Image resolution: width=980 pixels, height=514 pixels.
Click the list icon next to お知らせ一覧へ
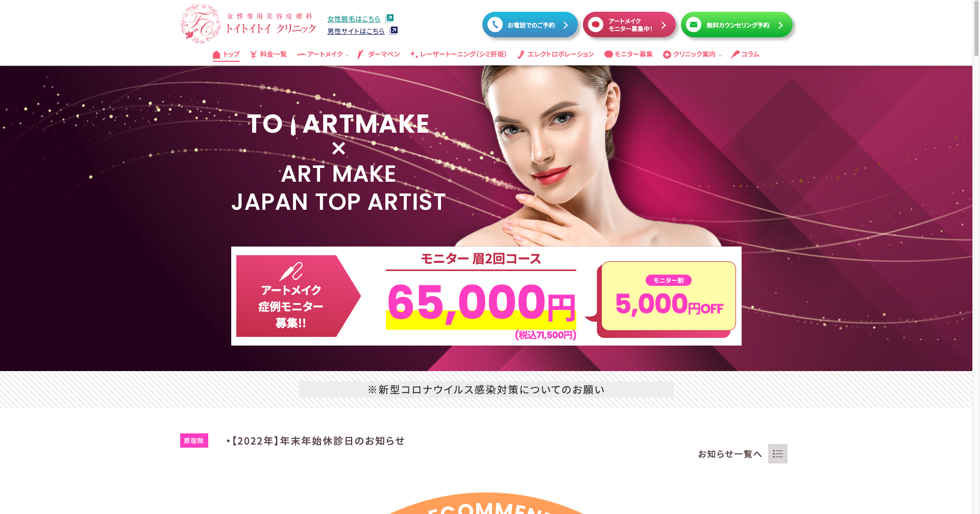pos(777,454)
